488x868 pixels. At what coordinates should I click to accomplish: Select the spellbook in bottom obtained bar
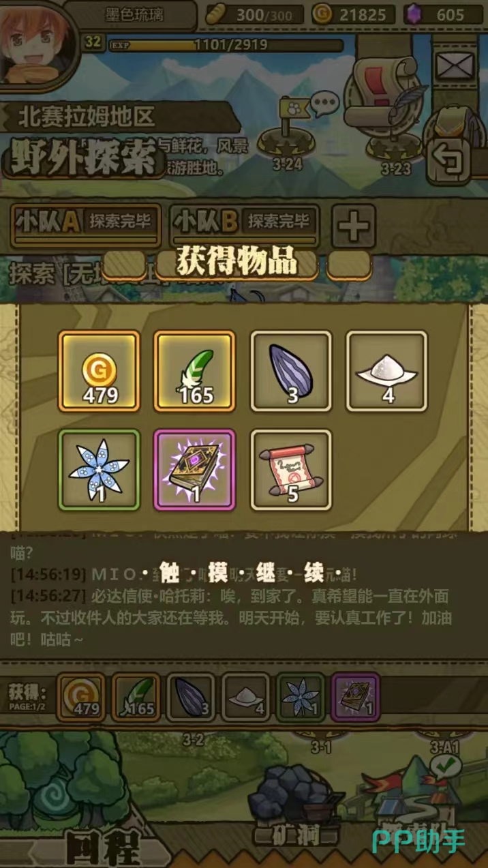pos(354,697)
